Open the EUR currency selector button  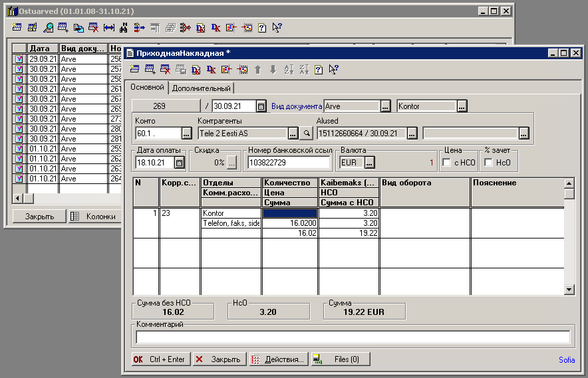370,162
